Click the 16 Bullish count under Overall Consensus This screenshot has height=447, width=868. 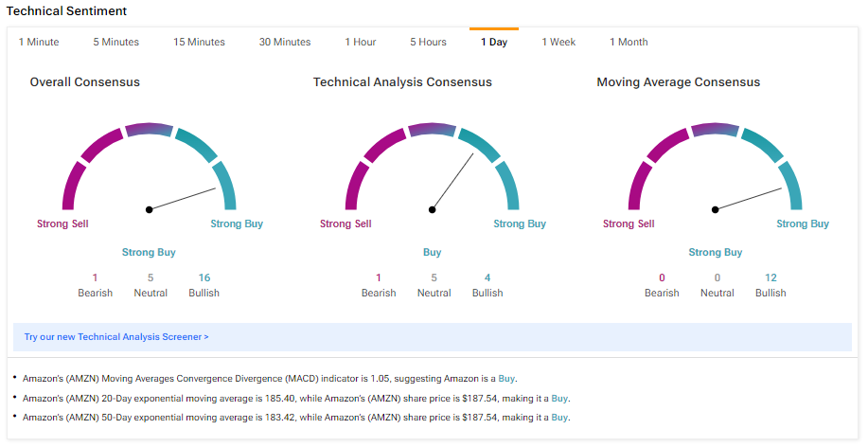point(204,277)
